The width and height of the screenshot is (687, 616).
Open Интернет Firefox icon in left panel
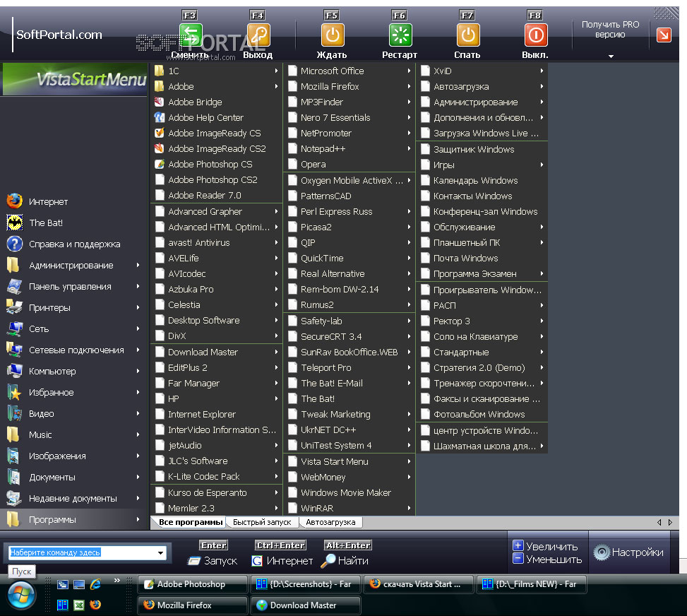(14, 201)
